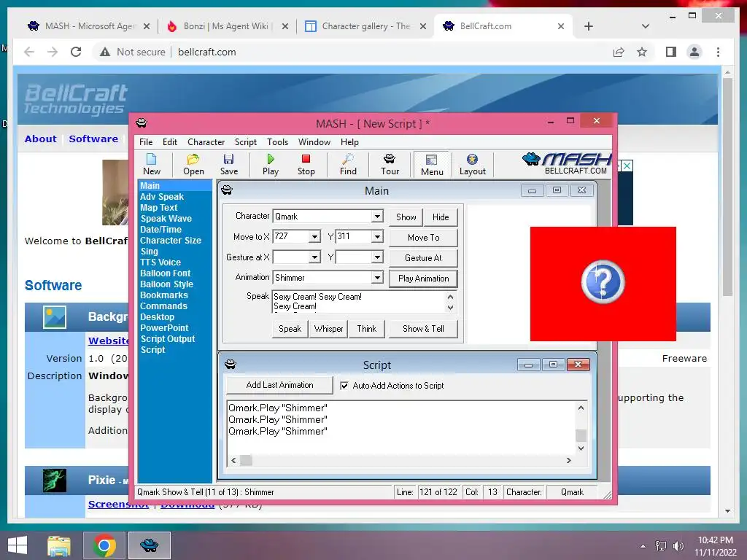Screen dimensions: 747x560
Task: Click the Main sub-window agent icon
Action: [227, 190]
